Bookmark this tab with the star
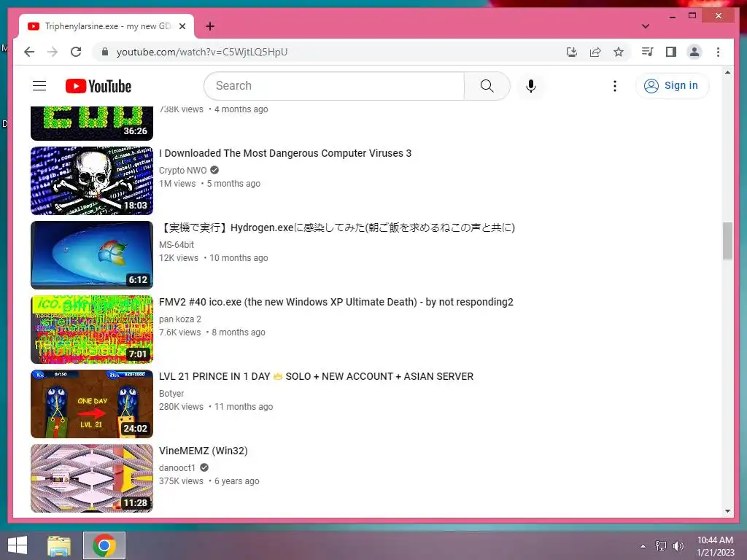 (x=619, y=52)
